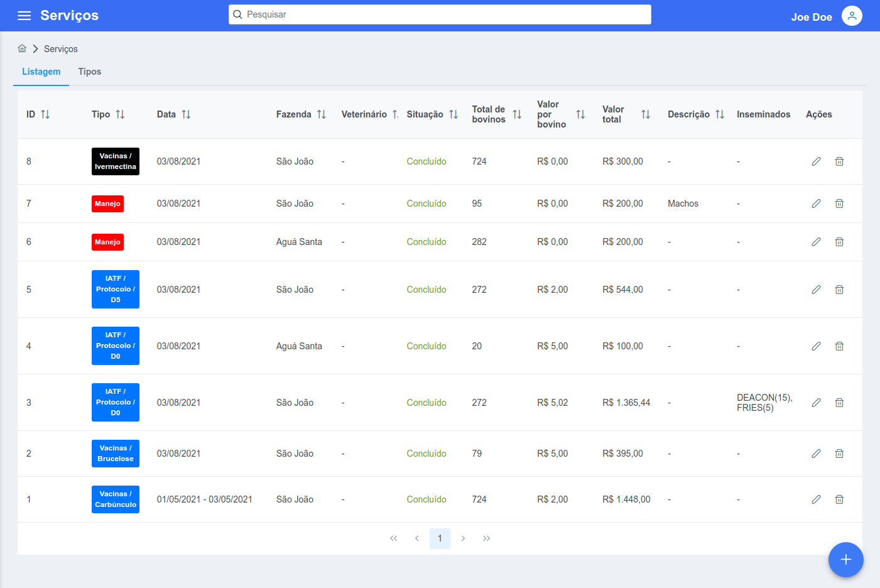Click the Serviços breadcrumb link
Screen dimensions: 880x588
[x=61, y=49]
